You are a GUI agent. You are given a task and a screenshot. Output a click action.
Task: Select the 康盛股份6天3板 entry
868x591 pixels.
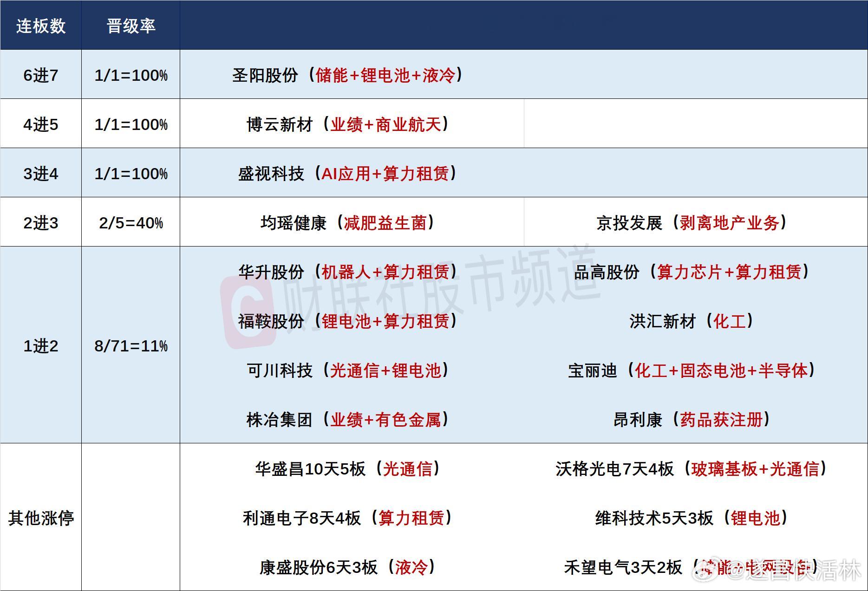click(x=348, y=567)
